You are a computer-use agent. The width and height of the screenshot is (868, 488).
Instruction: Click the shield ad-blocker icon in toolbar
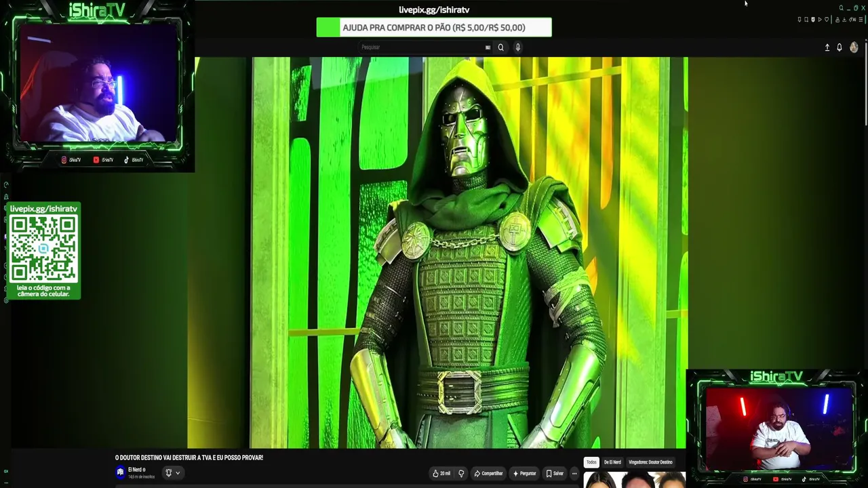(812, 20)
